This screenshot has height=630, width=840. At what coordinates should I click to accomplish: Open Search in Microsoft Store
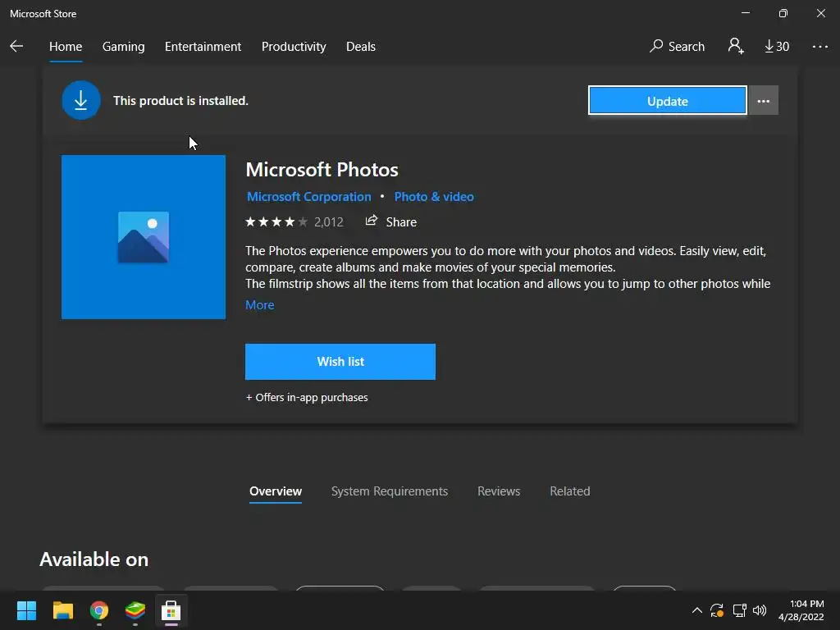pyautogui.click(x=677, y=47)
